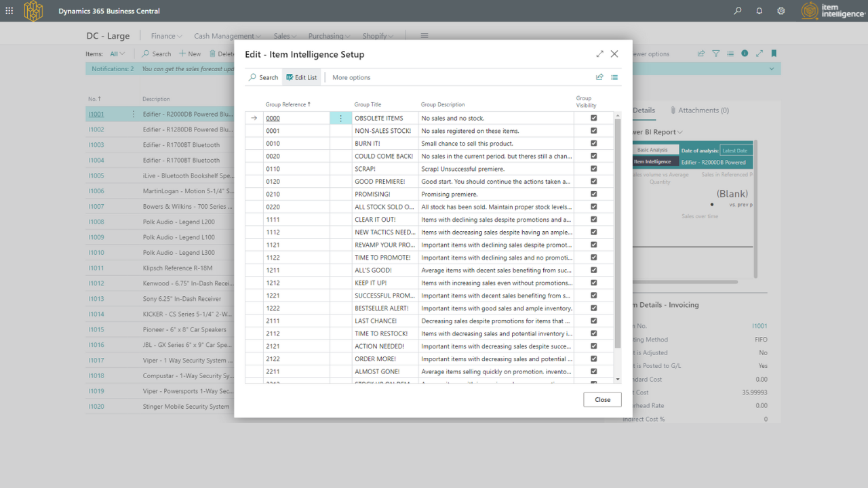Click the Power BI report horizontal scrollbar
The height and width of the screenshot is (488, 868).
pos(684,281)
